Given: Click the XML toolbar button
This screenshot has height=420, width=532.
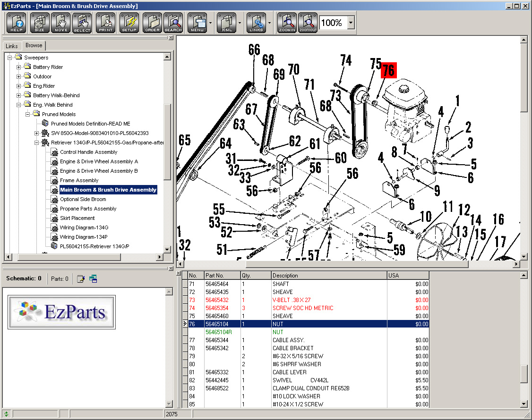Looking at the screenshot, I should (x=227, y=23).
